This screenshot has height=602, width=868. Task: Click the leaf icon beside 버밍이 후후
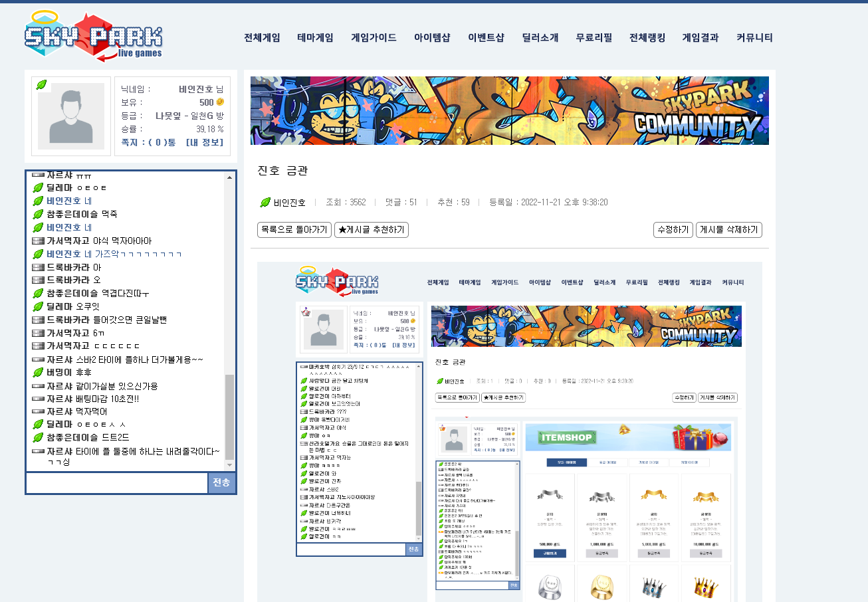(38, 372)
